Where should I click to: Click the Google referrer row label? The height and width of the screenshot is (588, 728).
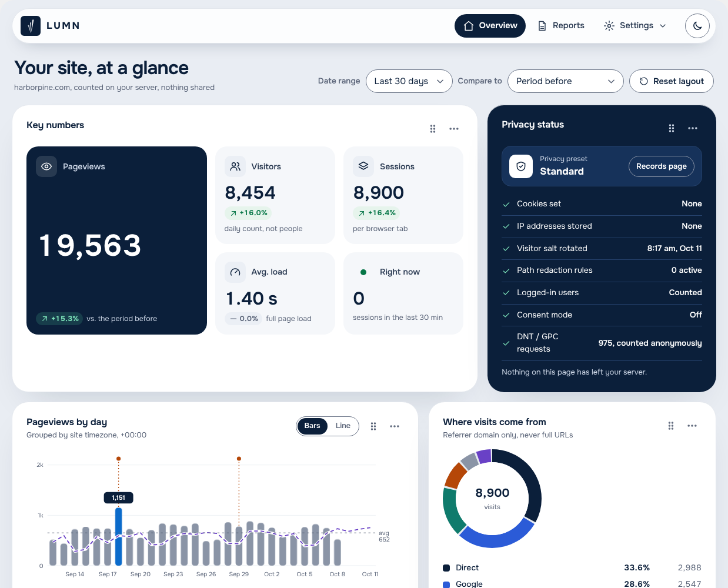pos(469,584)
